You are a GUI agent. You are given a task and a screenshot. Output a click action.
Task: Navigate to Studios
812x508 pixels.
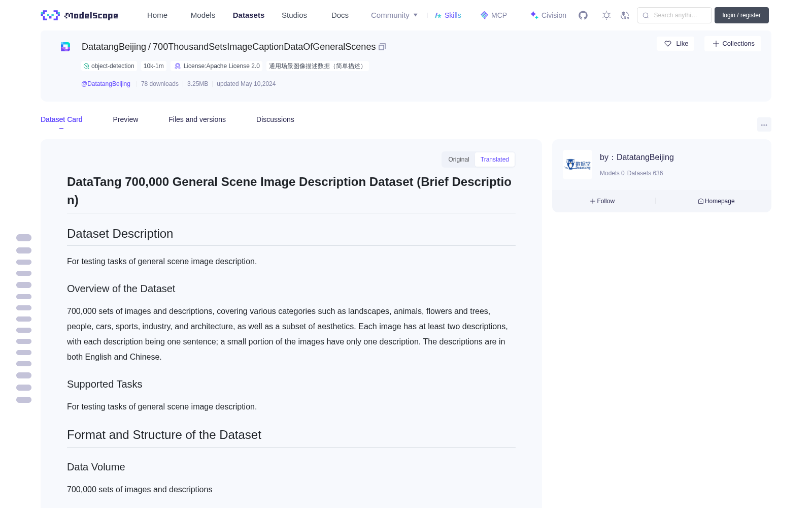pyautogui.click(x=294, y=15)
